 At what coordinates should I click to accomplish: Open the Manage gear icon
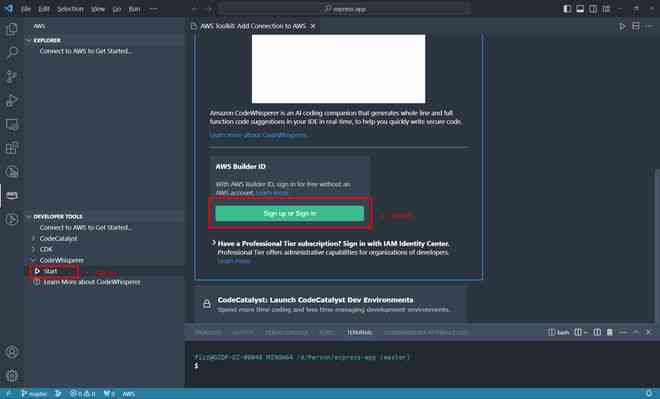(x=12, y=375)
